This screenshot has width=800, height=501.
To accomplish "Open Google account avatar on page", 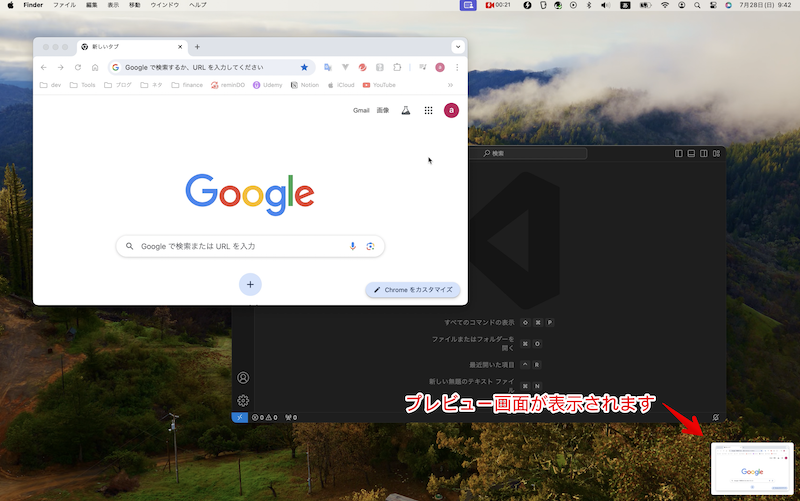I will point(451,110).
